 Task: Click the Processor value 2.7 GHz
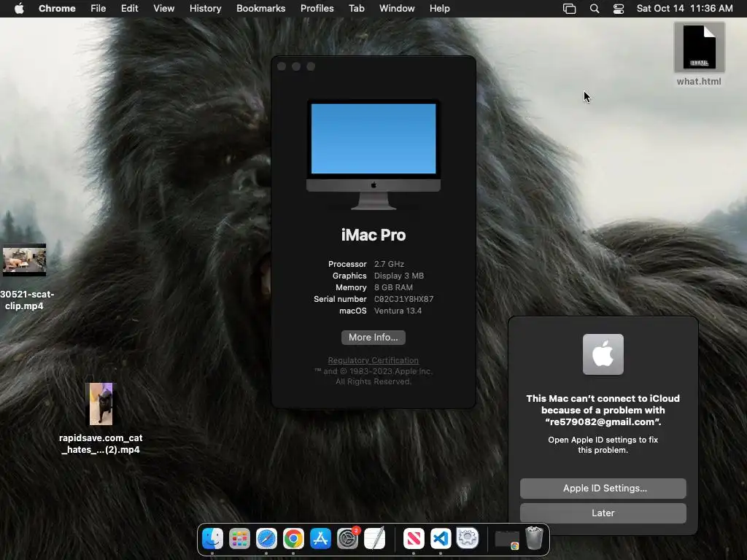pos(389,264)
